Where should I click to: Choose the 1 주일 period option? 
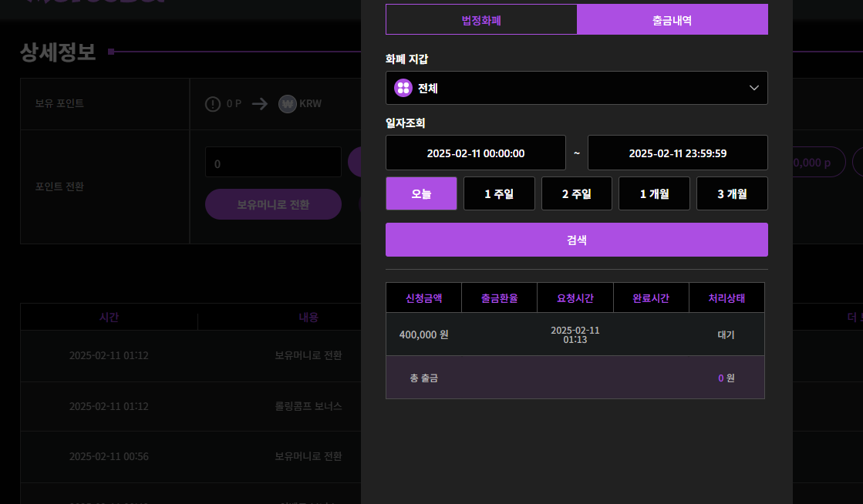coord(499,193)
